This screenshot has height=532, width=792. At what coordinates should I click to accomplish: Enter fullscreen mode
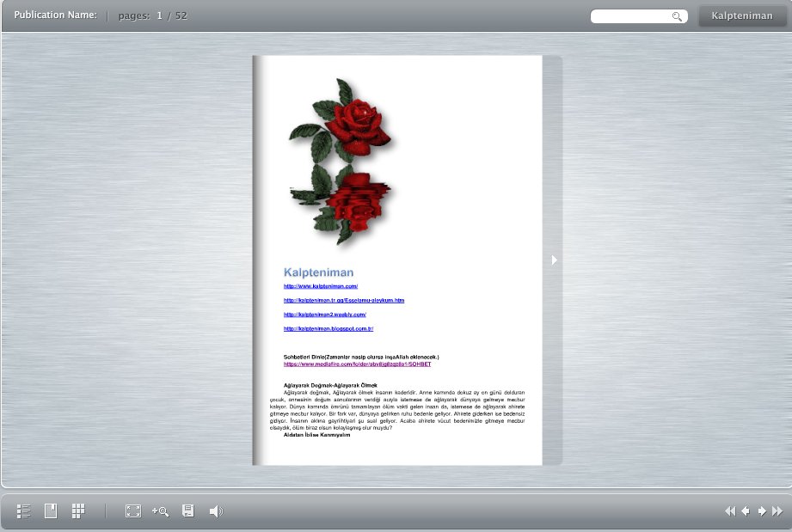click(133, 511)
